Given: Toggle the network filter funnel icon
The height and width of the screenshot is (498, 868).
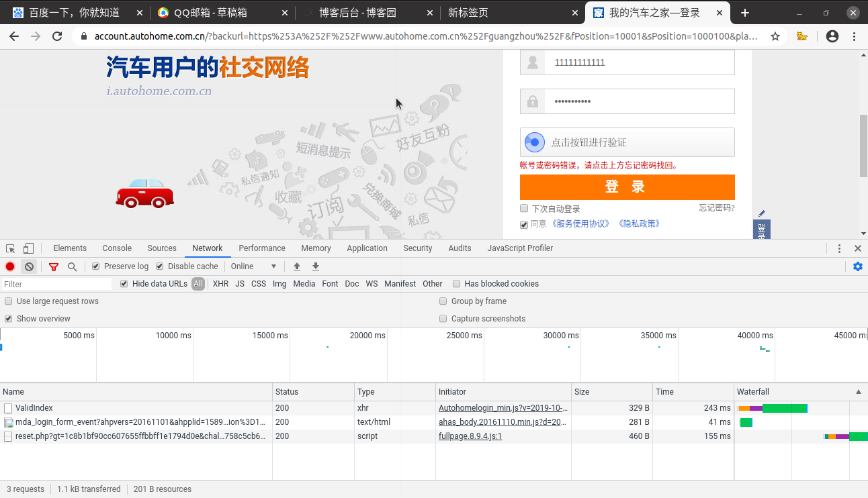Looking at the screenshot, I should pyautogui.click(x=54, y=266).
